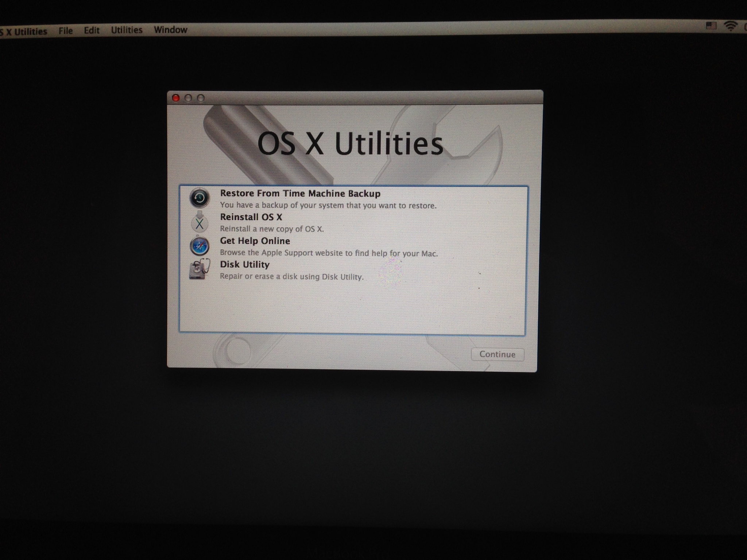Image resolution: width=747 pixels, height=560 pixels.
Task: Click the Reinstall OS X icon
Action: point(200,222)
